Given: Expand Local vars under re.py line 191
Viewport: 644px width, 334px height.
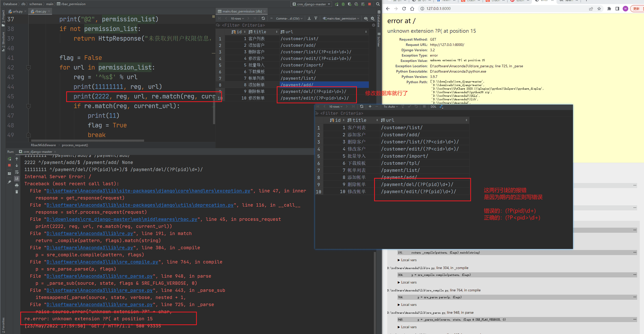Looking at the screenshot, I should click(x=407, y=260).
